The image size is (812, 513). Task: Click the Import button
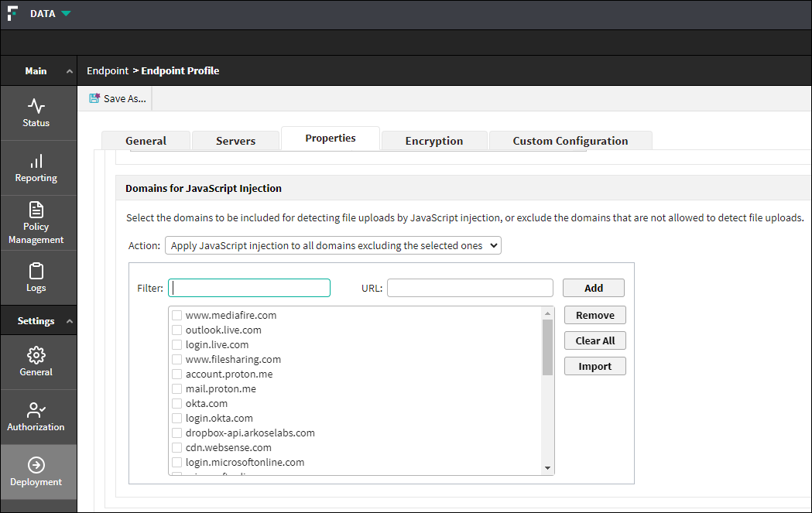(x=594, y=367)
